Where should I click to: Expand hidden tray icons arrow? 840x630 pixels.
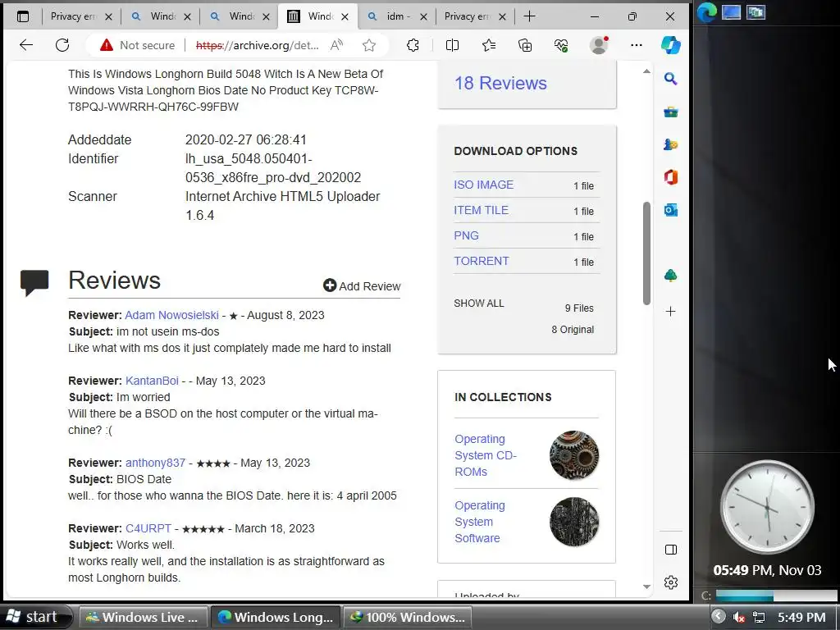click(x=719, y=617)
